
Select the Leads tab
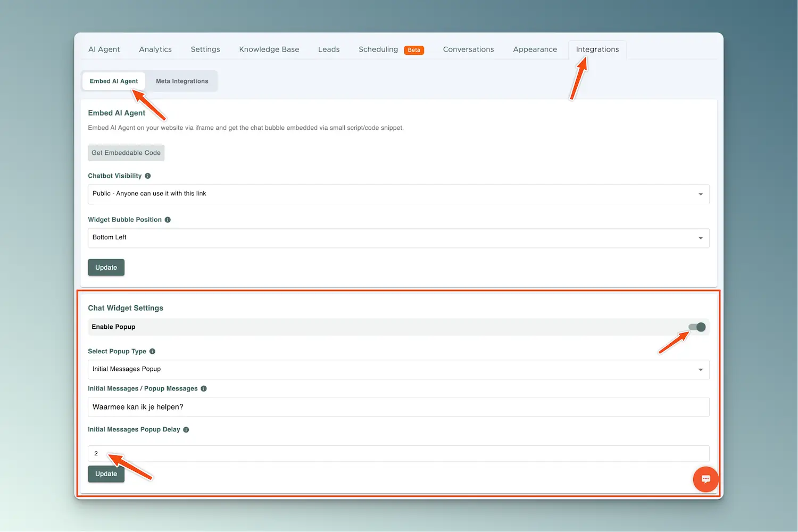pos(329,49)
